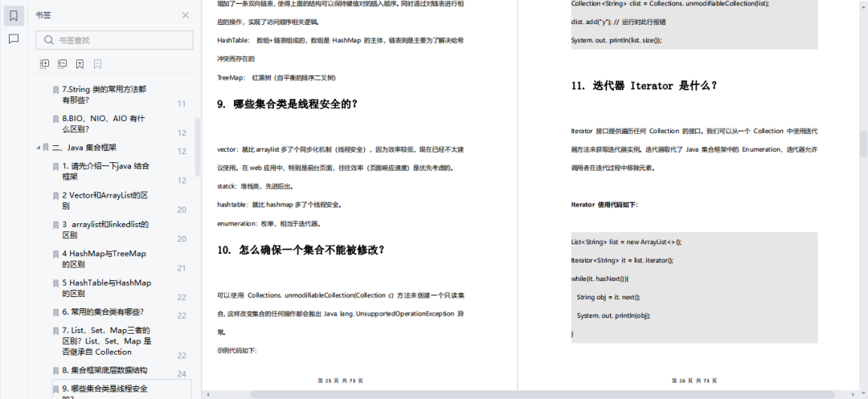Viewport: 868px width, 399px height.
Task: Click the bookmark icon beside 7. List、Set、Map三者的区别
Action: 56,331
